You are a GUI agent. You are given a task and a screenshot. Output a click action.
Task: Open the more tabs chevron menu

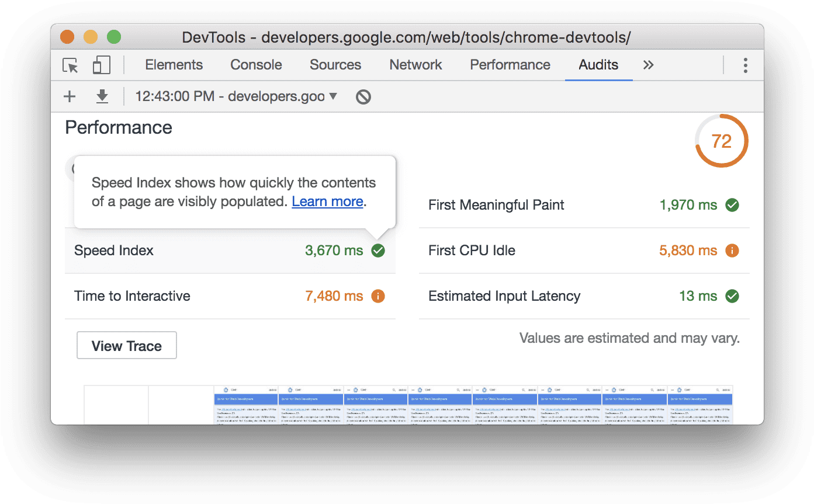[648, 65]
